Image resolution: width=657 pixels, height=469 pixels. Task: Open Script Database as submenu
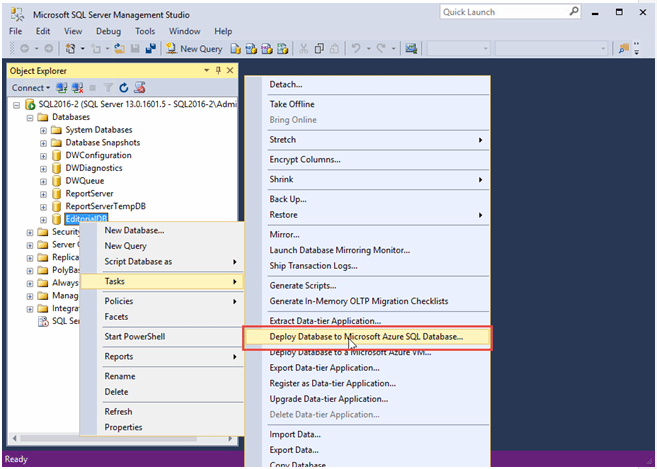[x=162, y=262]
